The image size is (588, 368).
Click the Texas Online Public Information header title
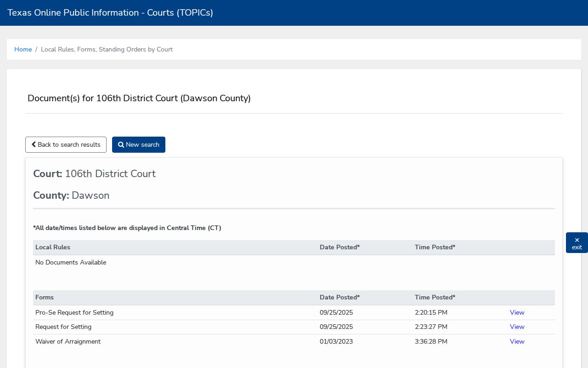[x=110, y=13]
